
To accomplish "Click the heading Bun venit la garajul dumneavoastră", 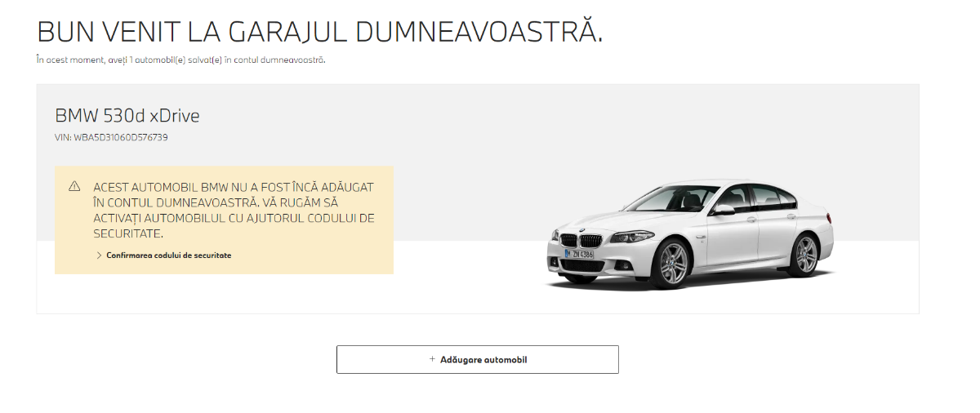I will click(320, 31).
